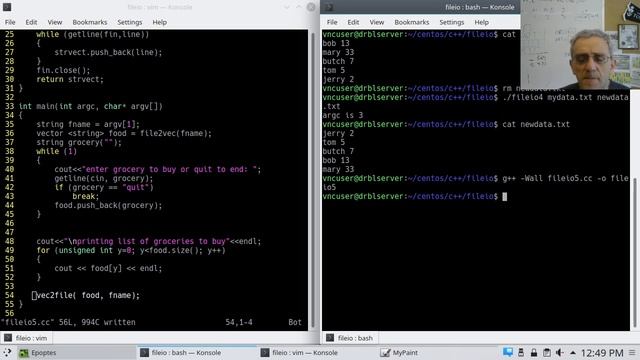Select the 'fileio : bash' session tab
Image resolution: width=640 pixels, height=360 pixels.
349,338
